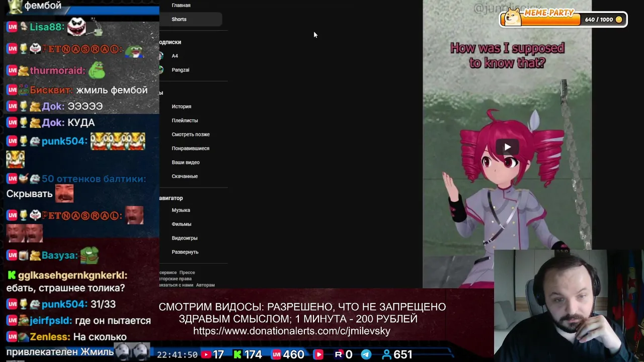
Task: Click the Бисквит chat username
Action: tap(51, 90)
